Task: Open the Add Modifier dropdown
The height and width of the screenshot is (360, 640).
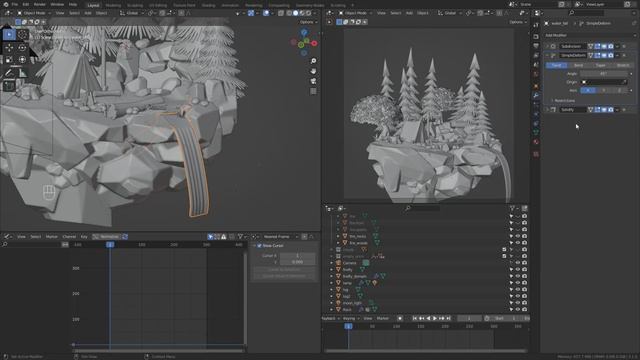Action: point(590,36)
